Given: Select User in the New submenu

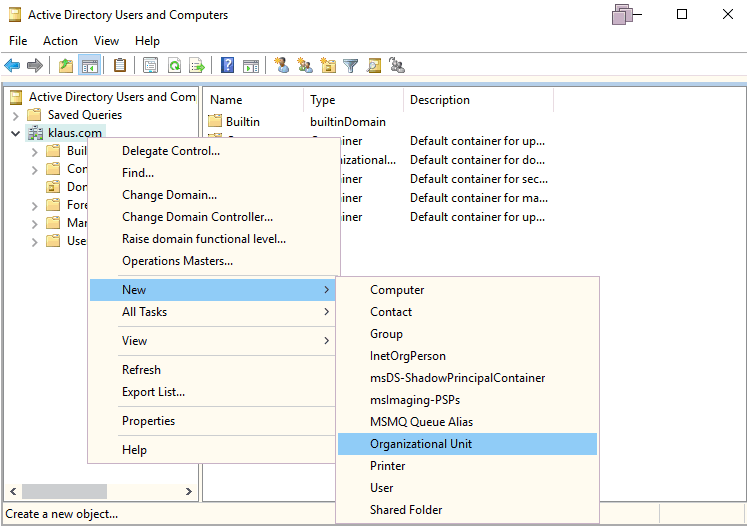Looking at the screenshot, I should click(382, 488).
